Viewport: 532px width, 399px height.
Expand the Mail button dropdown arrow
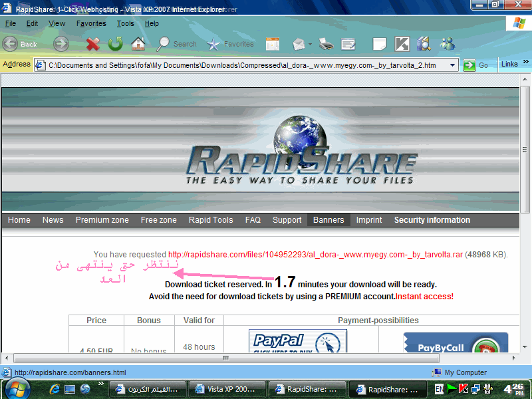click(310, 44)
